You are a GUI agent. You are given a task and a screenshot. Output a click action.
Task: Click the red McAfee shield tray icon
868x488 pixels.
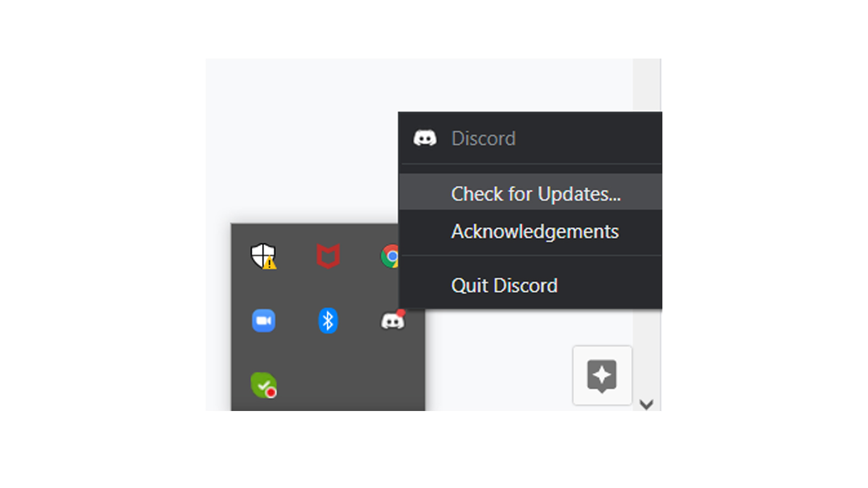[328, 256]
